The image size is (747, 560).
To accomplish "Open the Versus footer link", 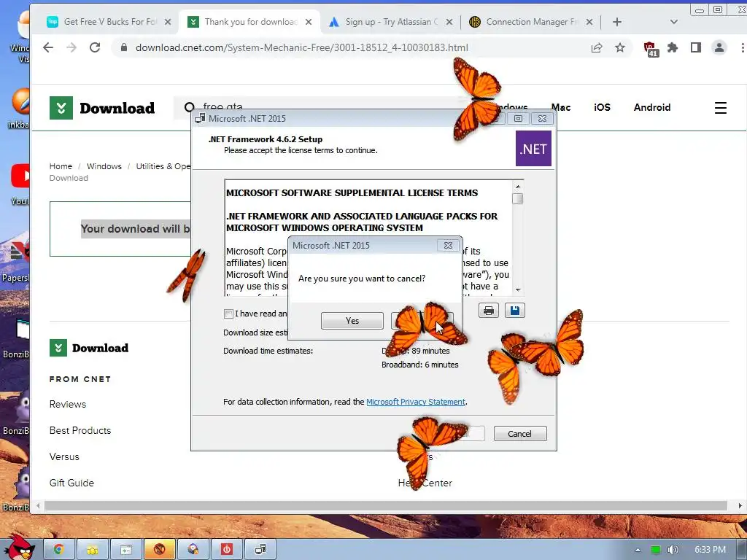I will pos(64,456).
